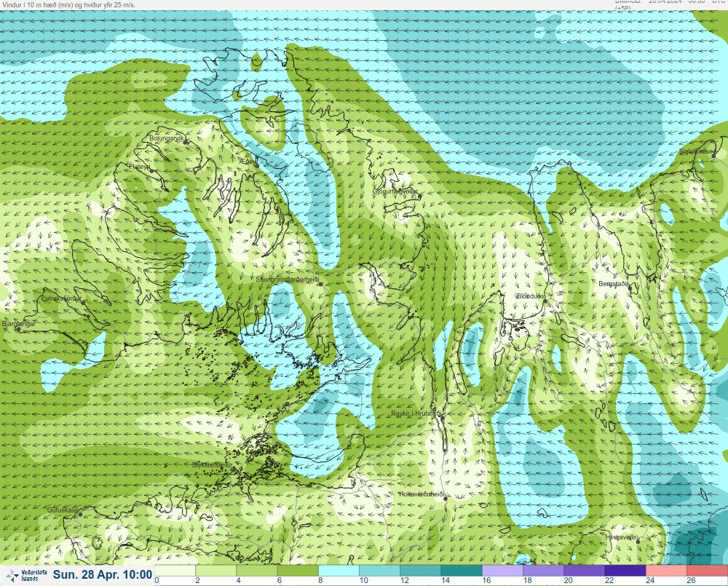Pick the 4–6 m/s green legend swatch
Viewport: 728px width, 586px height.
click(257, 570)
